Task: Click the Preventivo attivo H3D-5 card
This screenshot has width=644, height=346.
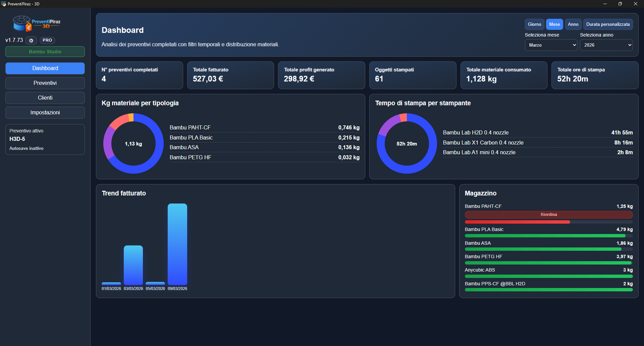Action: pos(45,139)
